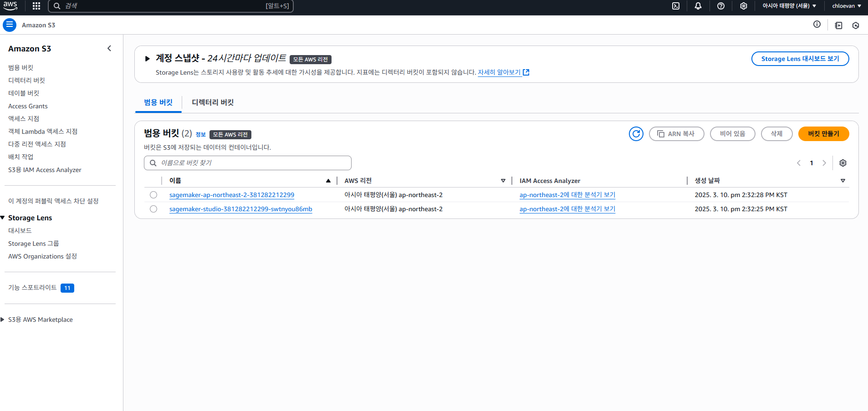Sort ascending by 이름 column arrow
This screenshot has width=868, height=411.
(x=328, y=181)
